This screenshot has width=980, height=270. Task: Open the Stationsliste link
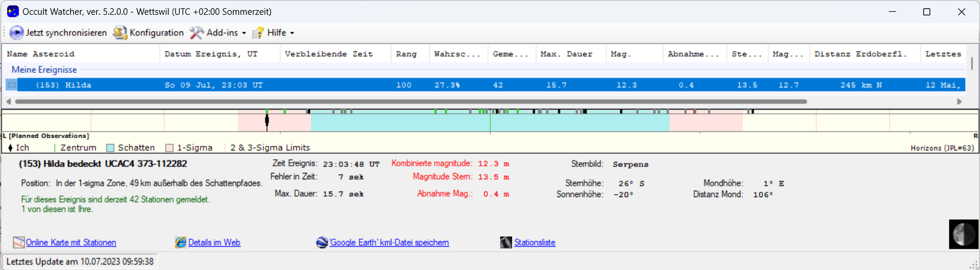click(x=535, y=243)
